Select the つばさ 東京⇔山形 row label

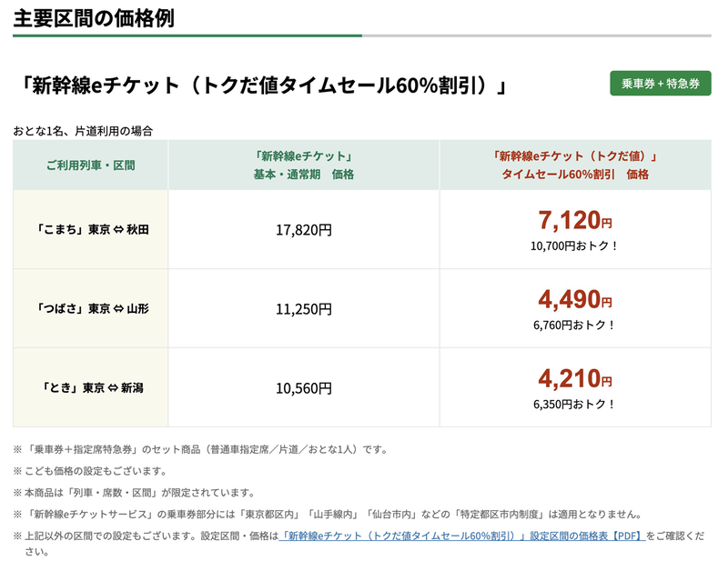coord(90,308)
